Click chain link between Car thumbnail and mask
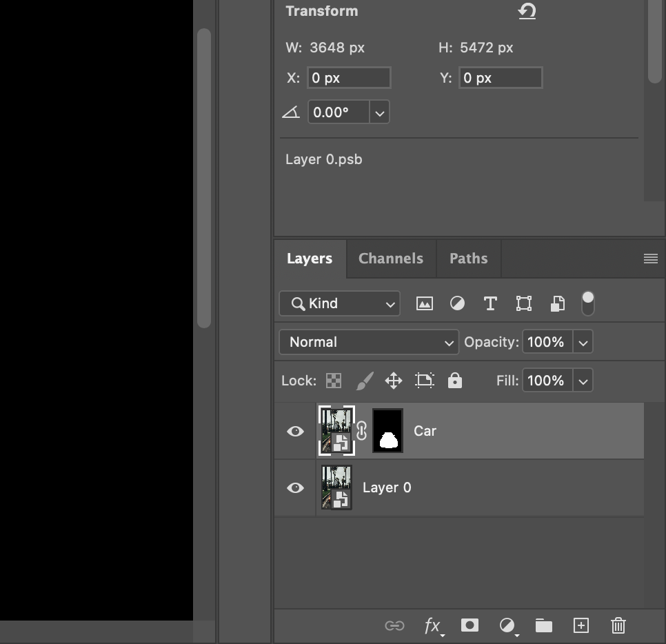 (x=361, y=431)
